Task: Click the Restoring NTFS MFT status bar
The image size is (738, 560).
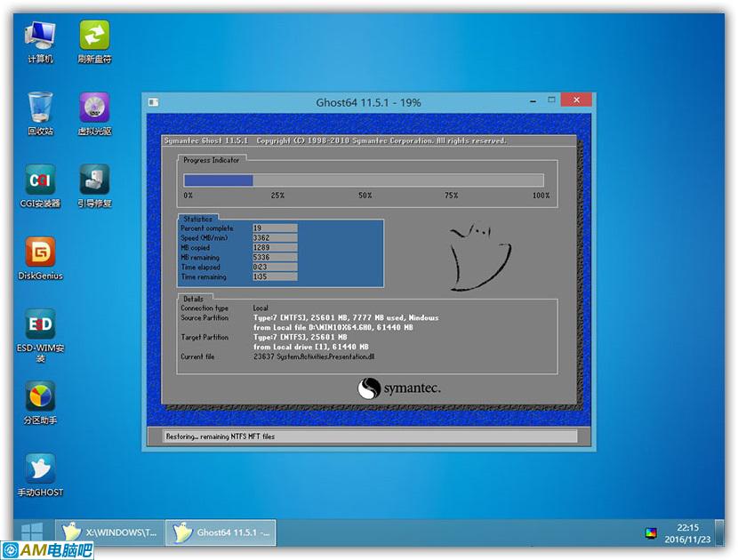Action: point(371,436)
